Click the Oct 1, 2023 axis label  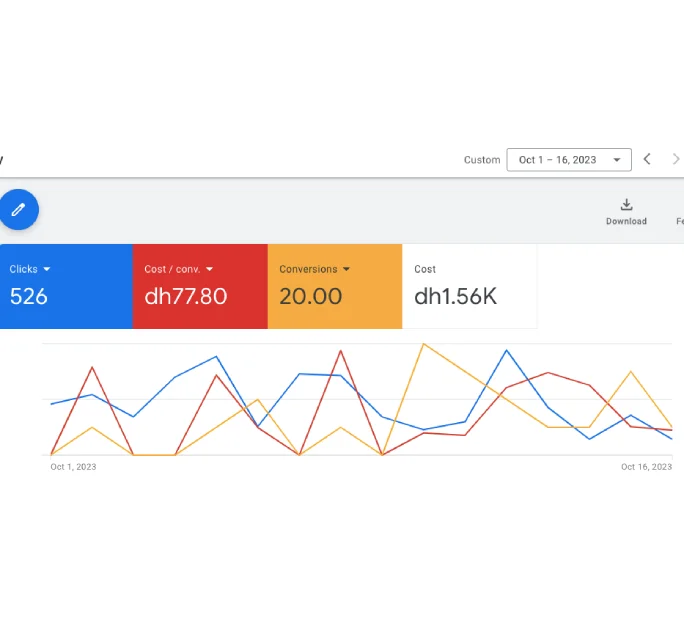click(73, 467)
